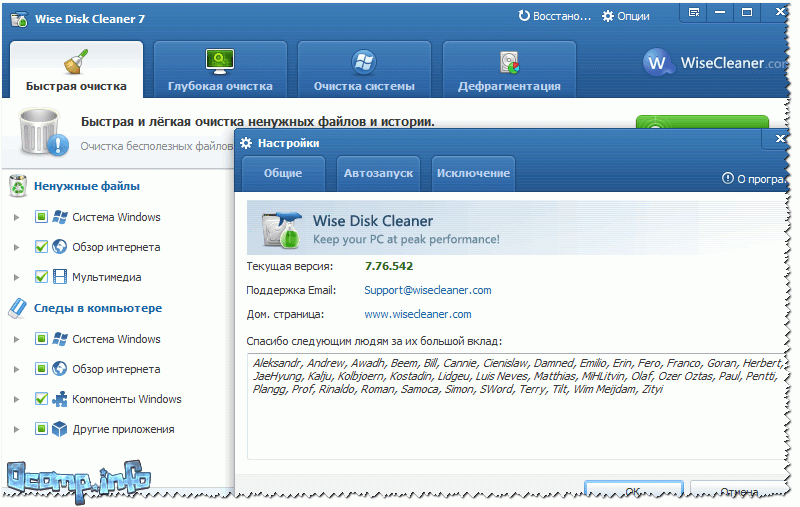Image resolution: width=800 pixels, height=507 pixels.
Task: Expand Обзор интернета under Следы в компьютере
Action: pos(16,369)
